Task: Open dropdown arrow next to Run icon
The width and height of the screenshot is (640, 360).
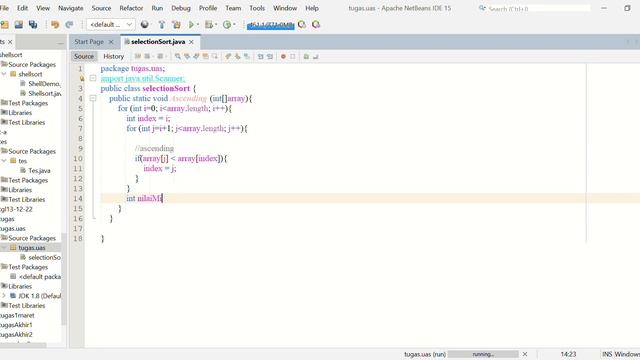Action: point(198,25)
